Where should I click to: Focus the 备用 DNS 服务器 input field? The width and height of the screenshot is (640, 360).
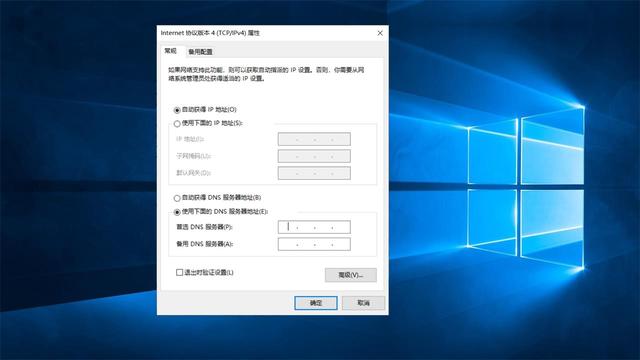pos(314,244)
